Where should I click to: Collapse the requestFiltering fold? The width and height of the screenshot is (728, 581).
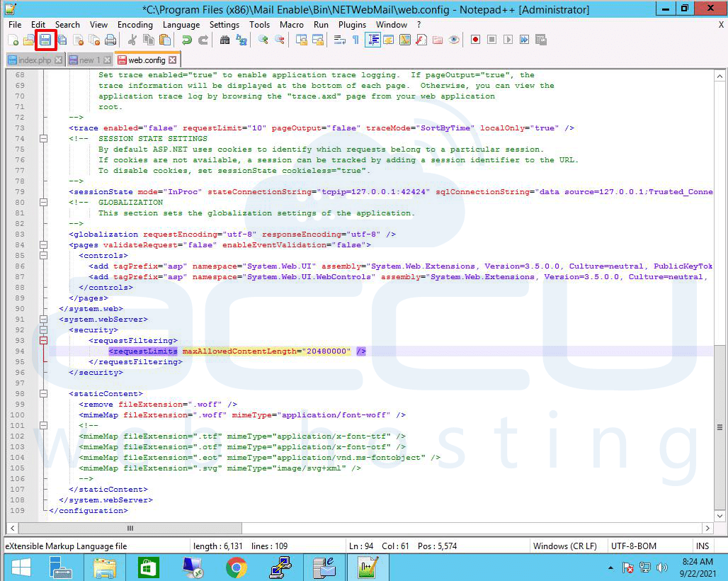pos(43,340)
